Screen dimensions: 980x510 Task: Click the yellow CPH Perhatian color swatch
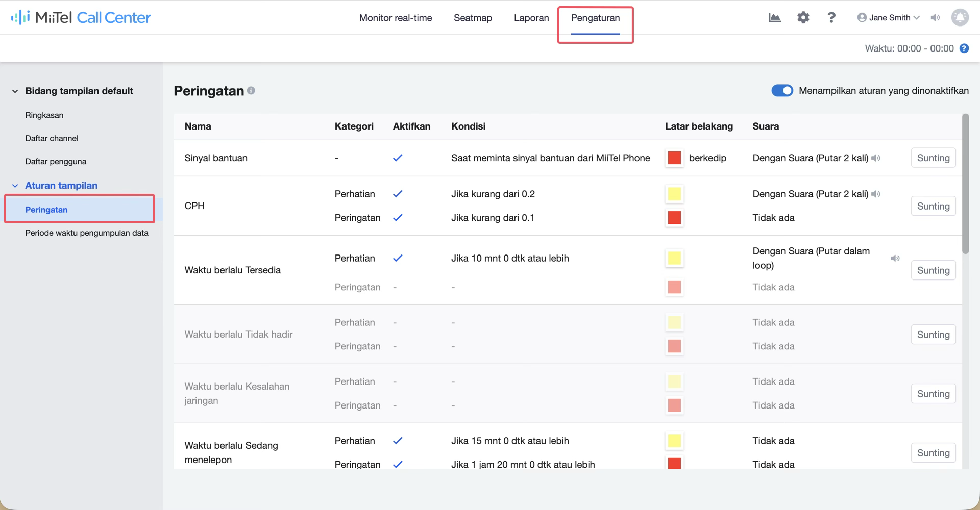(674, 194)
